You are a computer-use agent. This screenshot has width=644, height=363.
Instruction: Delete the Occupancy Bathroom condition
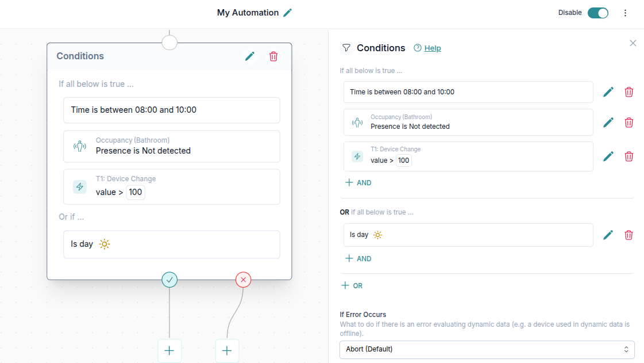629,122
